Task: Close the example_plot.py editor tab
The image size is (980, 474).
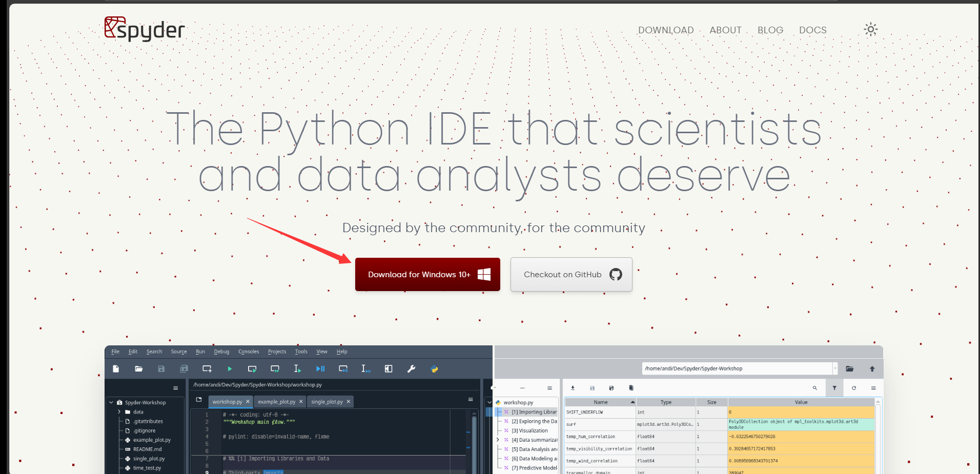Action: point(301,402)
